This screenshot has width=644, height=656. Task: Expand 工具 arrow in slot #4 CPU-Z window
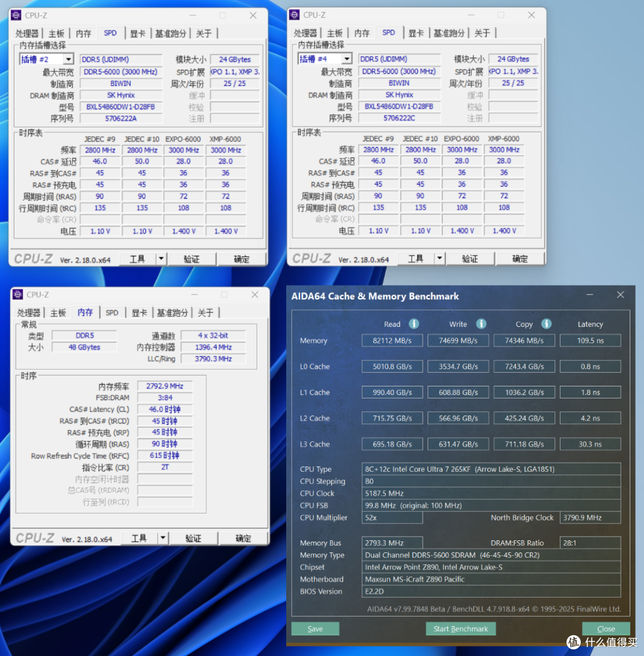[439, 259]
